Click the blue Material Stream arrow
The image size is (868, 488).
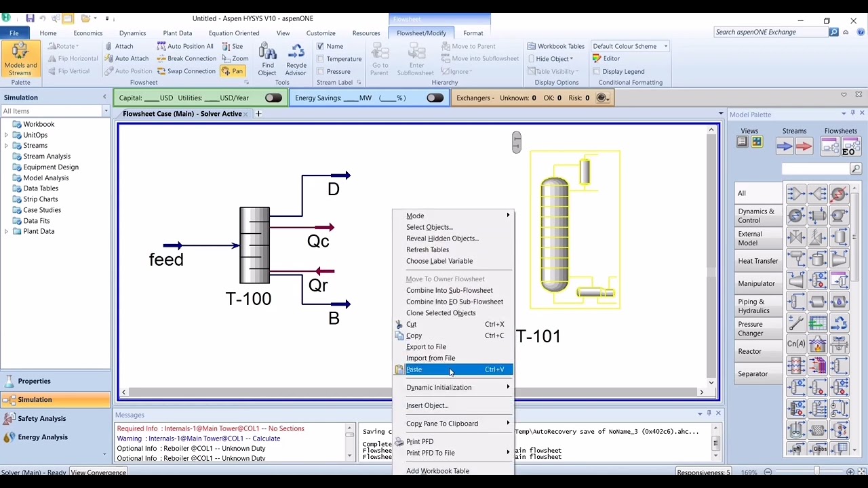click(785, 145)
